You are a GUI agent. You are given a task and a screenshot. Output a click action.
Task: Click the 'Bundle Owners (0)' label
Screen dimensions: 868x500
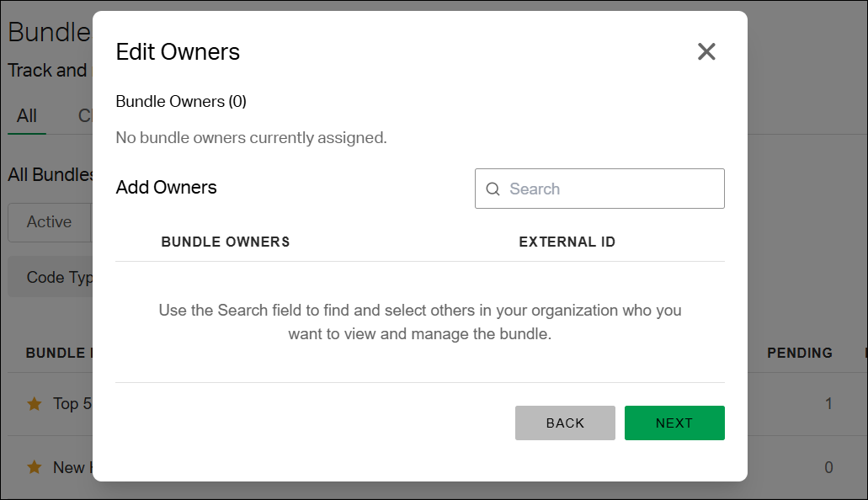point(181,101)
